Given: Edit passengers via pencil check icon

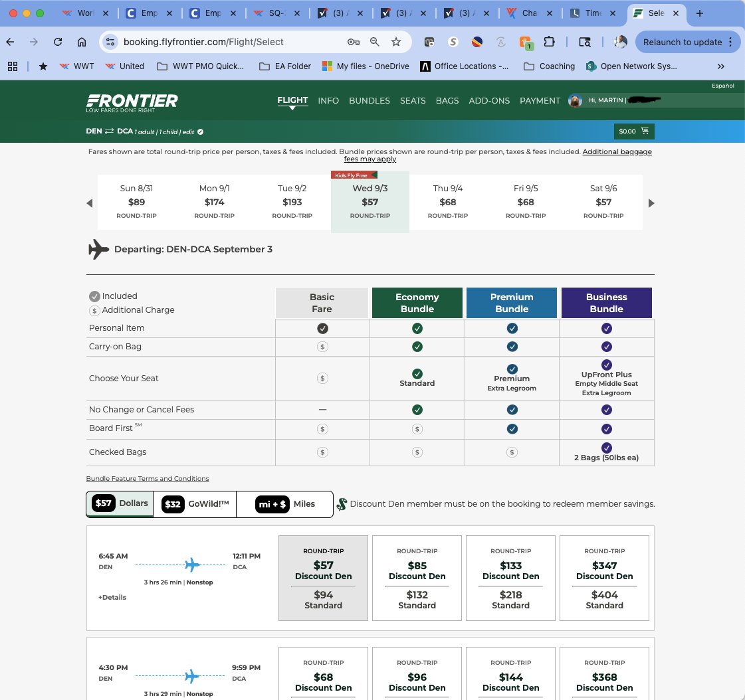Looking at the screenshot, I should pos(201,132).
